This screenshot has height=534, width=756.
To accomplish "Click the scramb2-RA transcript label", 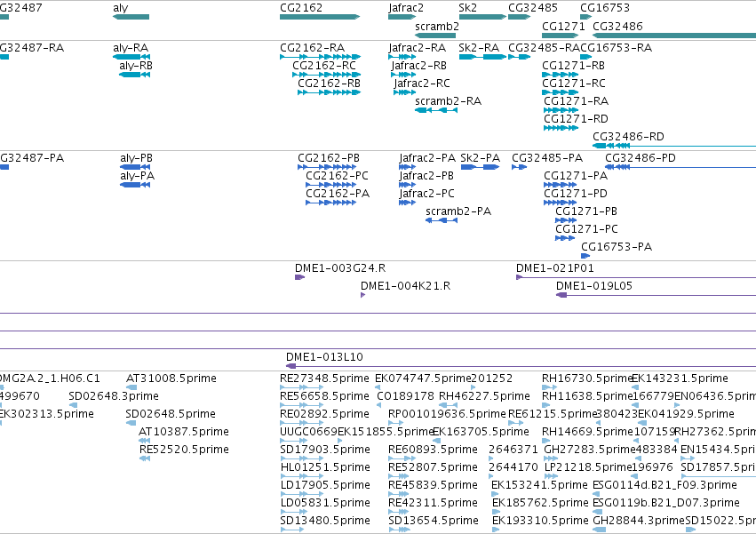I will [x=449, y=101].
